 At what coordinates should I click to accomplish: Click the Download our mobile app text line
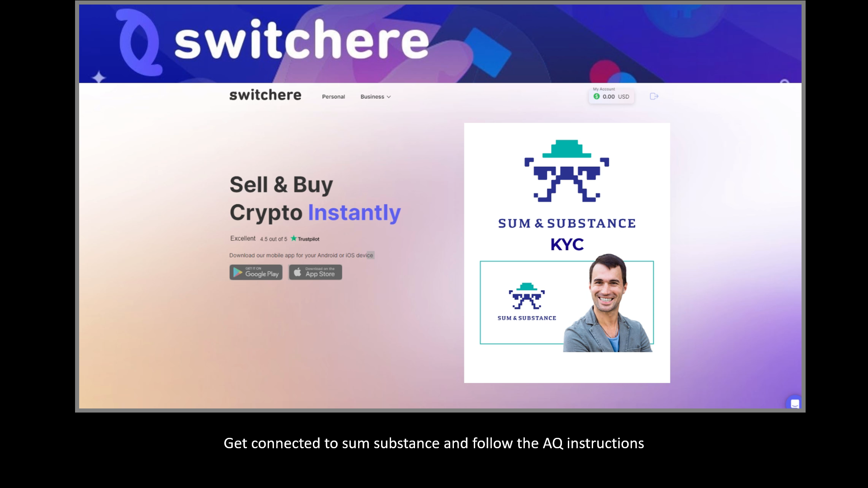point(302,255)
